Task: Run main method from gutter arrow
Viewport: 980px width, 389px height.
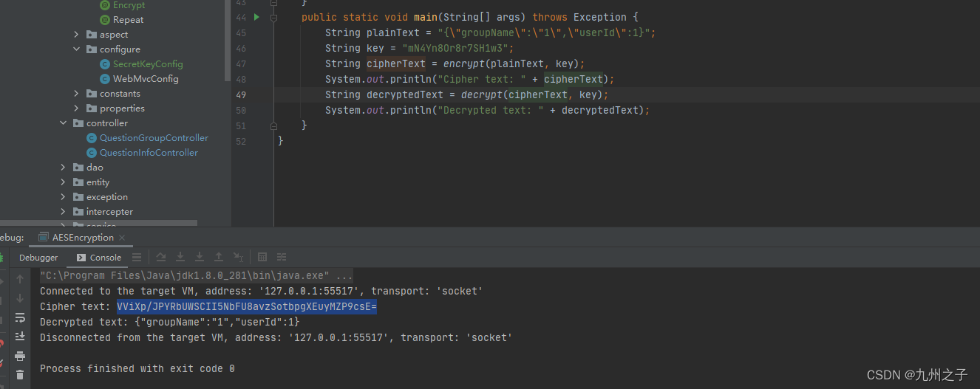Action: click(257, 17)
